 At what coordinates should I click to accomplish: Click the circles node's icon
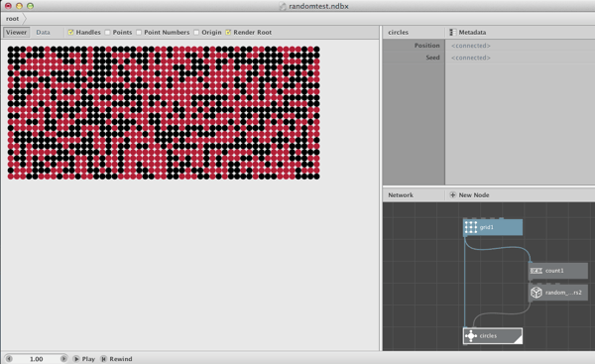[x=471, y=336]
